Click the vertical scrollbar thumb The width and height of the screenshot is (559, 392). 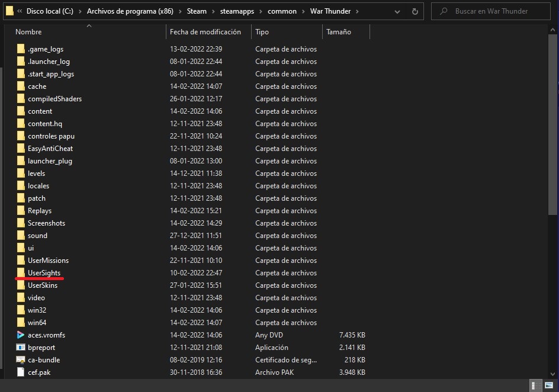553,125
